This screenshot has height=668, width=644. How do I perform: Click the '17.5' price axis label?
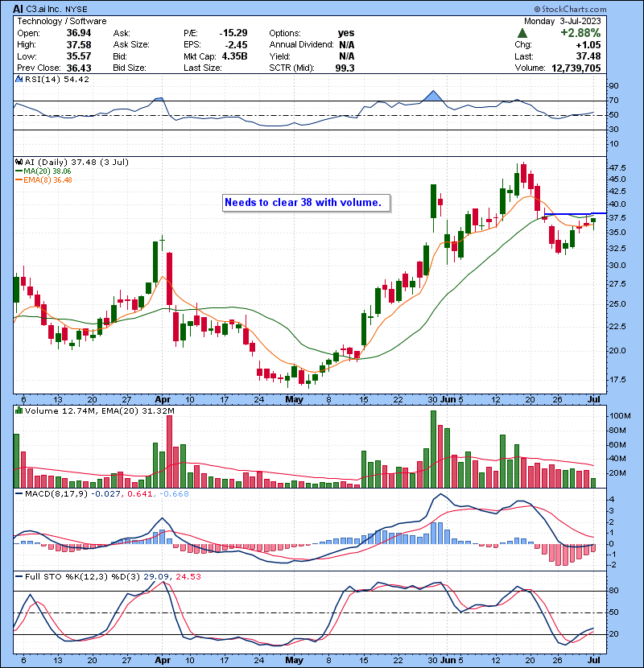click(x=617, y=379)
